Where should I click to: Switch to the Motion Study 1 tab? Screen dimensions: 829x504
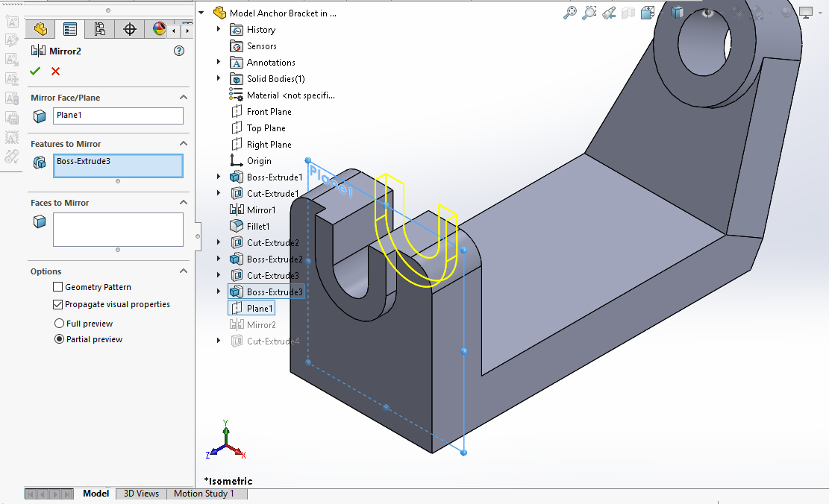pos(204,494)
